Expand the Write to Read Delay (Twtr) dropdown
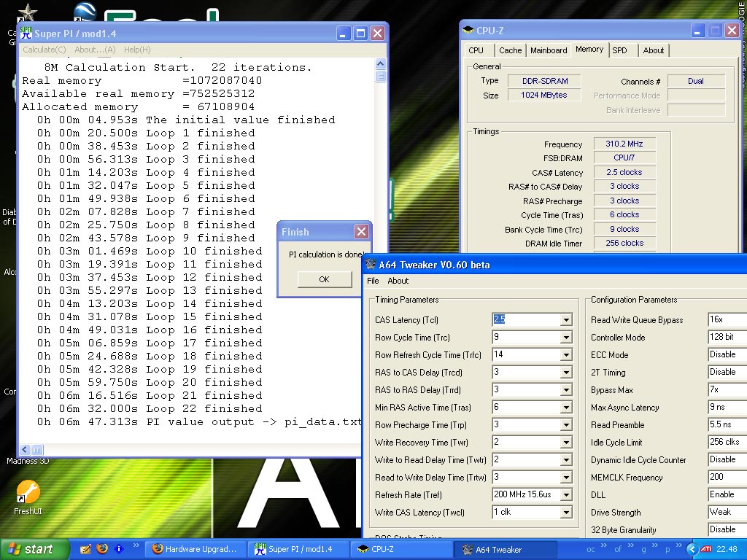Viewport: 747px width, 560px height. pyautogui.click(x=566, y=460)
